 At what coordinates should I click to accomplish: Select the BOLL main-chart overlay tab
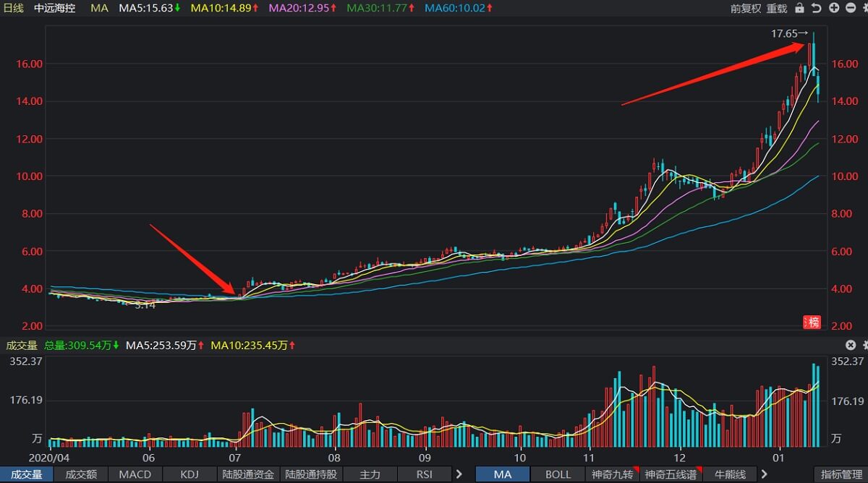coord(558,474)
